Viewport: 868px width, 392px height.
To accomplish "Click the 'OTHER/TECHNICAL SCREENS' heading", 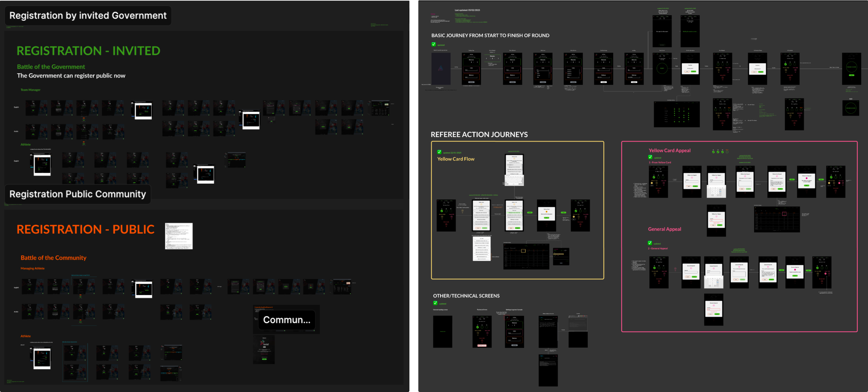I will pyautogui.click(x=466, y=296).
